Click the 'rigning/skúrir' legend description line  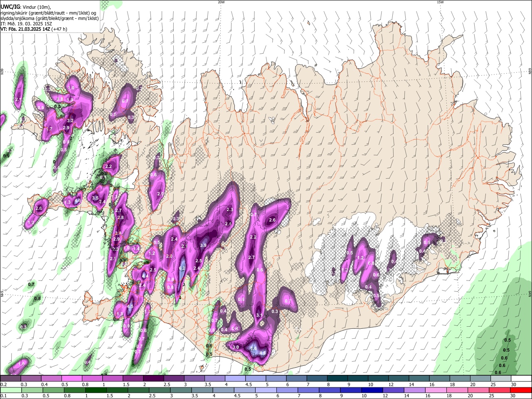pyautogui.click(x=48, y=12)
